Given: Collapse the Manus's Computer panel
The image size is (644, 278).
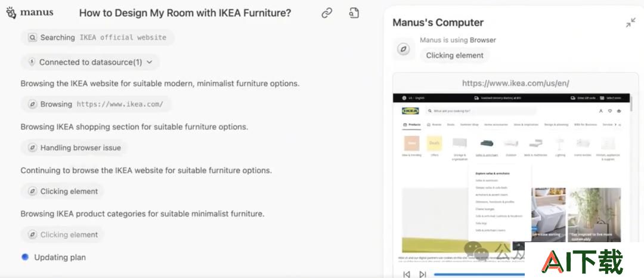Looking at the screenshot, I should 630,23.
